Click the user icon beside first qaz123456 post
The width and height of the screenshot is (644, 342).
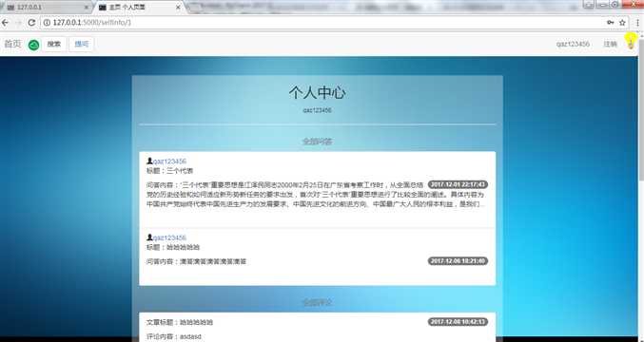point(149,161)
